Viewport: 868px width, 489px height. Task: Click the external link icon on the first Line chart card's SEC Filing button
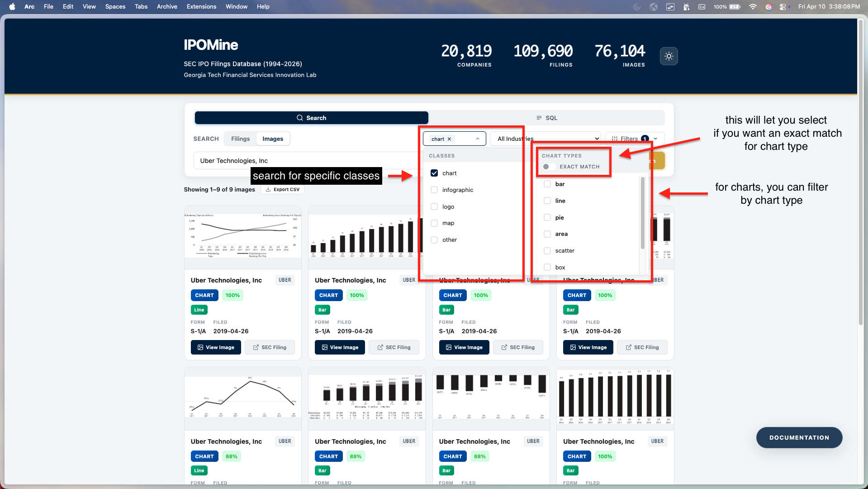[x=256, y=347]
